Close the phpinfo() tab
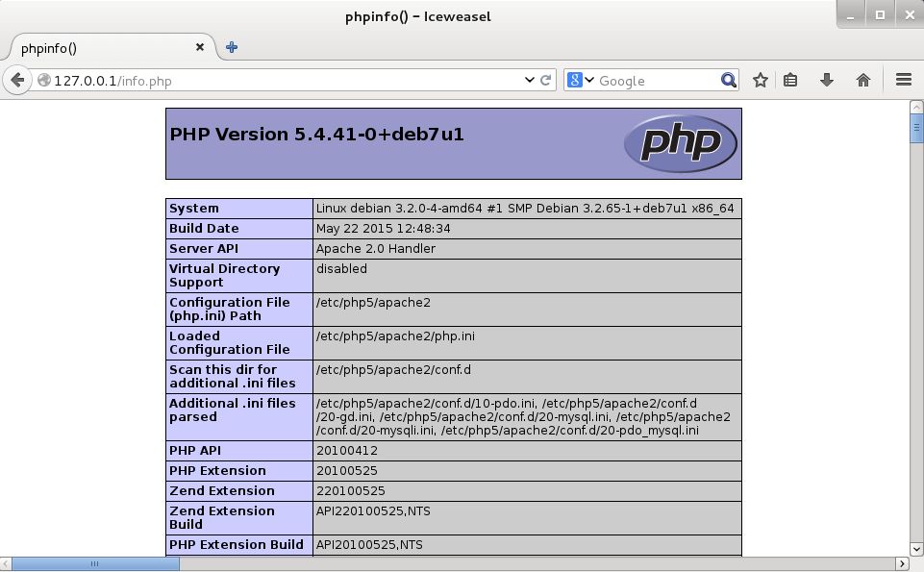Screen dimensions: 924x572 point(200,47)
